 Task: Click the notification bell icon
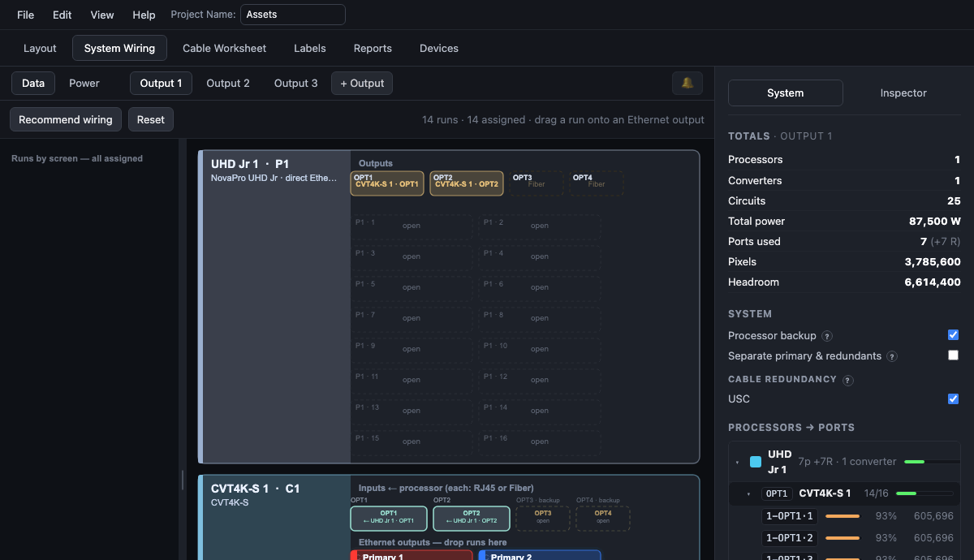[687, 83]
